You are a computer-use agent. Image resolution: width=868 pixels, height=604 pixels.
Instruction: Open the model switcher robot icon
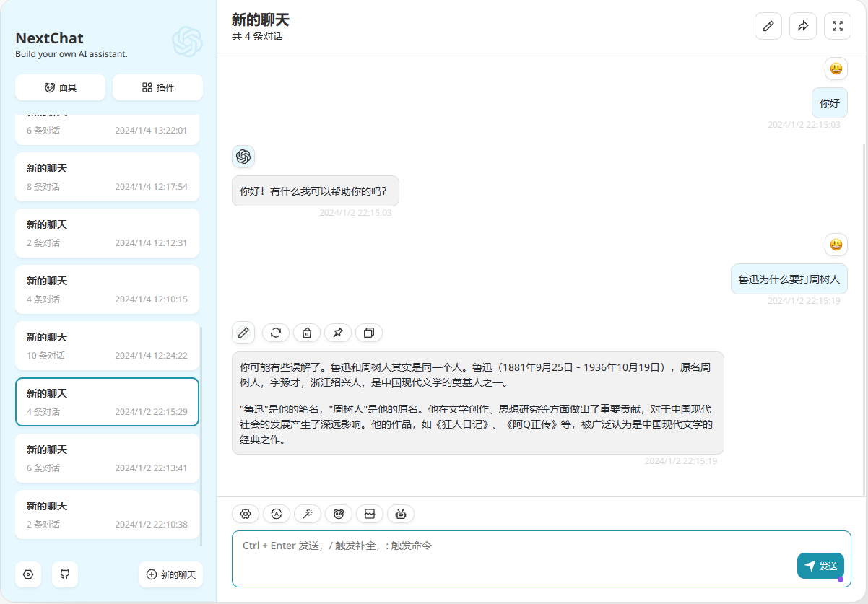401,514
